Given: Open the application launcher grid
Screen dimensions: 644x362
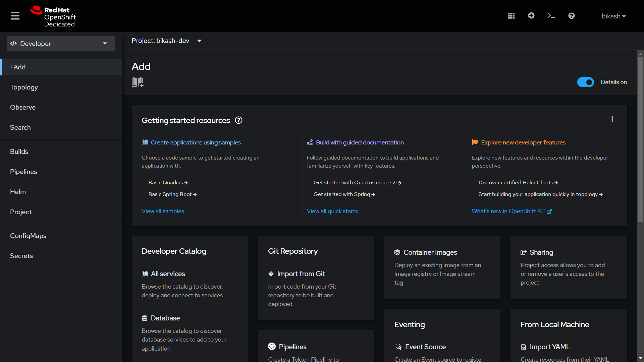Looking at the screenshot, I should tap(511, 16).
